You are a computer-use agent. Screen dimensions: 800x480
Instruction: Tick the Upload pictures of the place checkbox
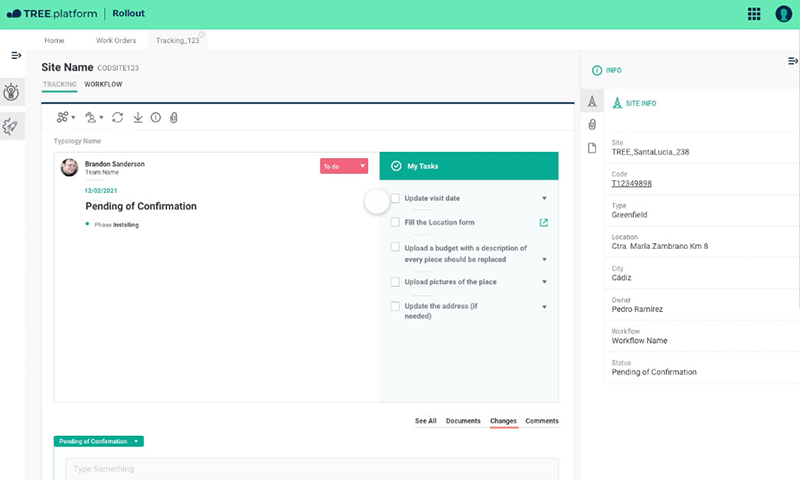coord(396,282)
